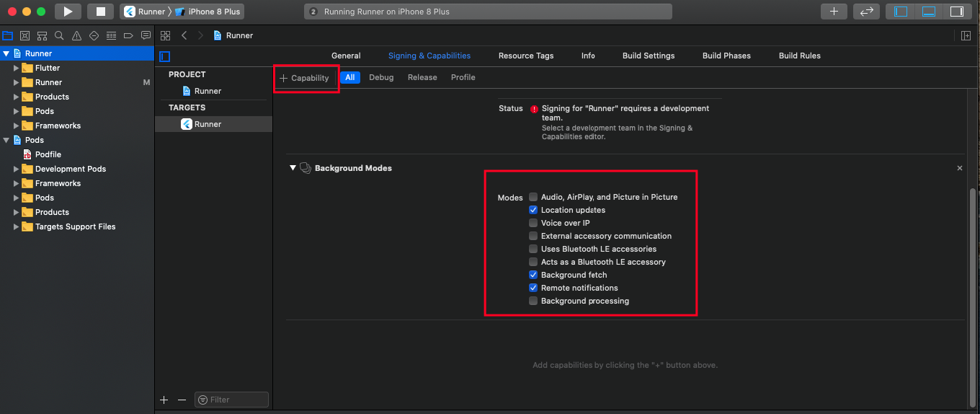Toggle the right inspector panel icon
The image size is (980, 414).
(956, 12)
